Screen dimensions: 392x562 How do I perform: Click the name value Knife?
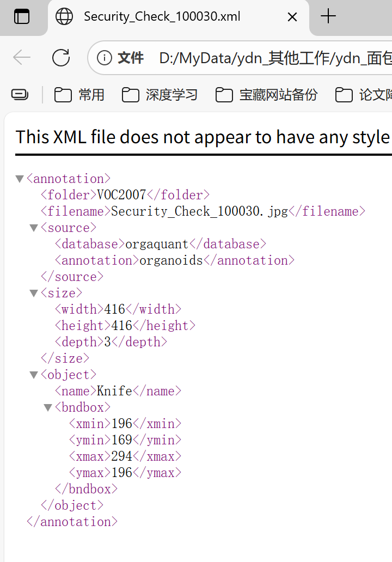pyautogui.click(x=115, y=391)
